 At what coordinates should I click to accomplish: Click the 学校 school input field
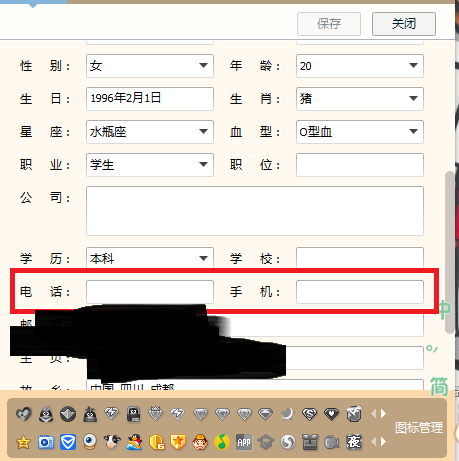click(360, 258)
